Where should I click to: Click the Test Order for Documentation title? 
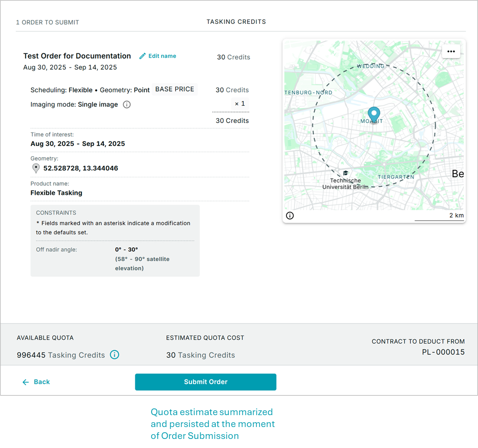77,56
